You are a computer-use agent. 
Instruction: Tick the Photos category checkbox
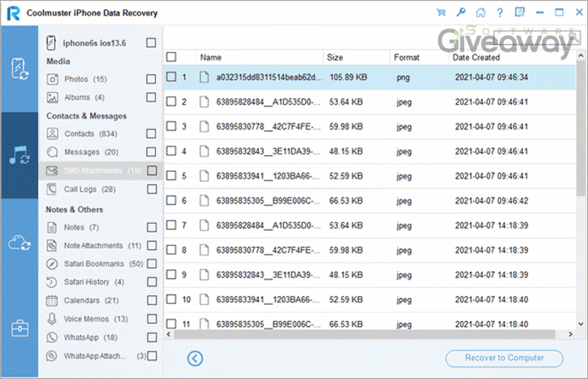click(151, 79)
